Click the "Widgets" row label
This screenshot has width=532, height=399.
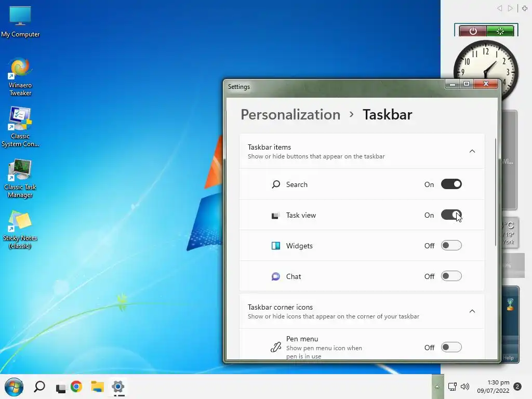tap(299, 246)
